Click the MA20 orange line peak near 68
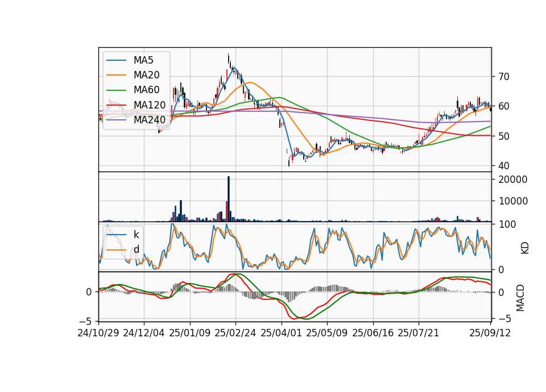Screen dimensions: 546x392 250,82
